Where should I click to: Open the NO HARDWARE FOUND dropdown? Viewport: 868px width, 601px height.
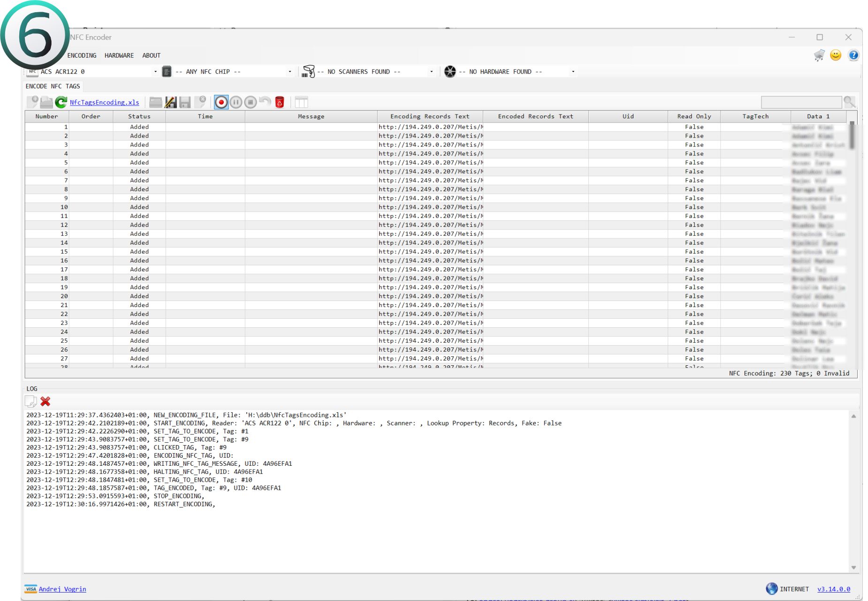[x=573, y=72]
